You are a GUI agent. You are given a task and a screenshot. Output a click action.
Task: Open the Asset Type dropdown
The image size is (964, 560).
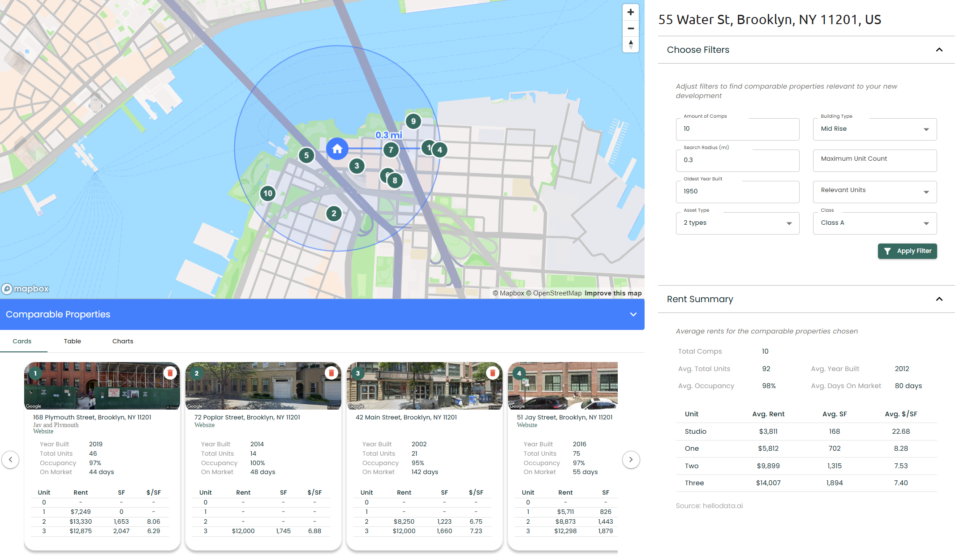point(737,223)
